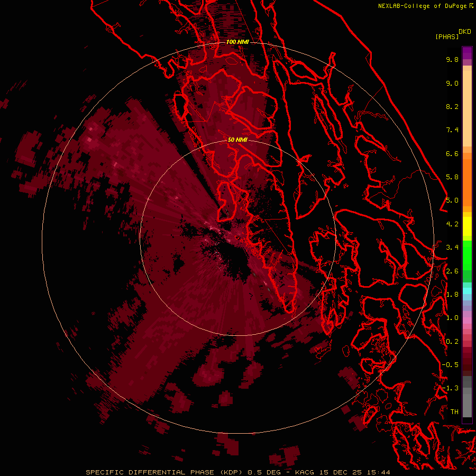476x476 pixels.
Task: Click the radar site marker at the rings' center
Action: tap(237, 237)
